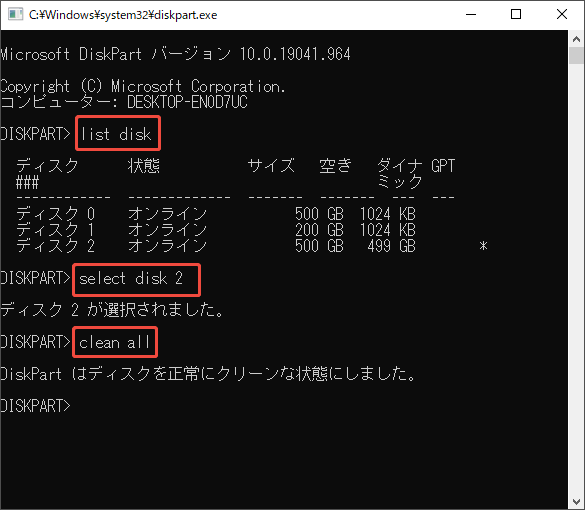Minimize the diskpart.exe window
The width and height of the screenshot is (585, 510).
(471, 15)
